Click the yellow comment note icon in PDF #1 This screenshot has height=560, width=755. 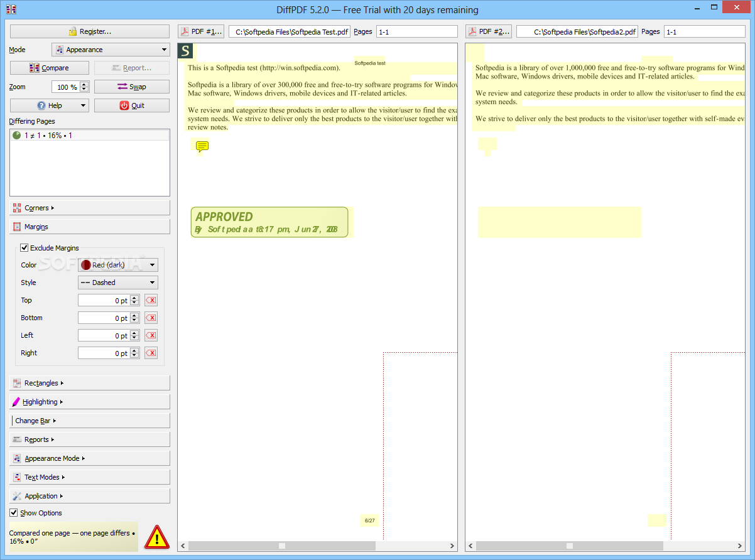pyautogui.click(x=202, y=146)
